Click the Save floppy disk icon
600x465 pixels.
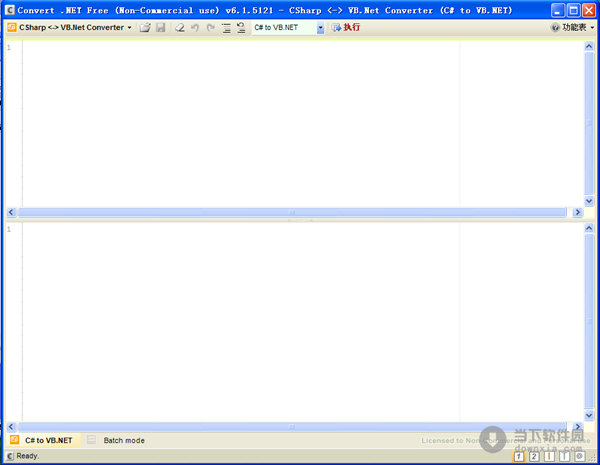161,28
